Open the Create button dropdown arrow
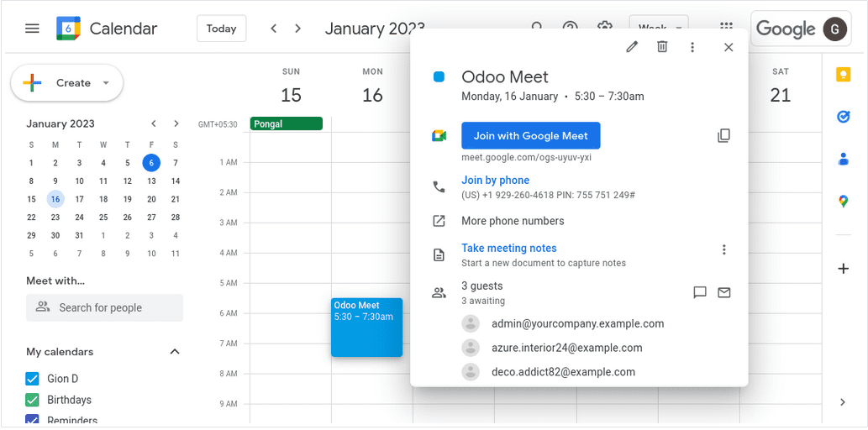The height and width of the screenshot is (430, 868). [x=106, y=83]
